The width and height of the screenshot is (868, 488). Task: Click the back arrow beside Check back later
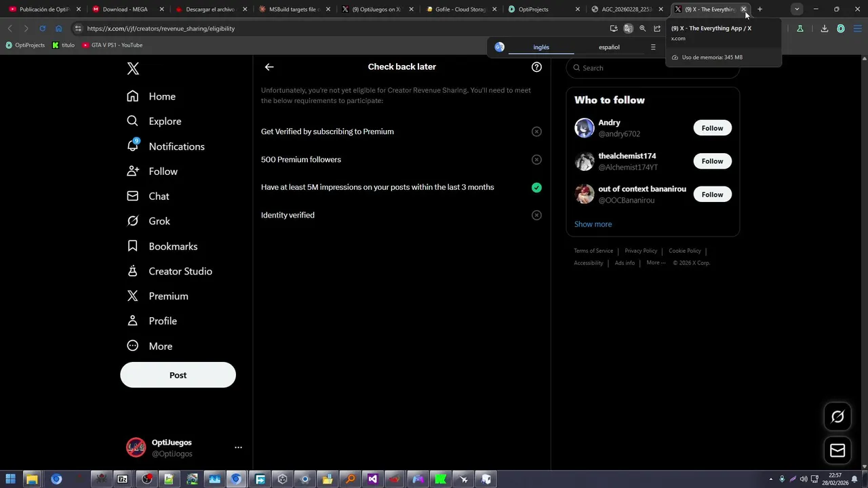(269, 67)
